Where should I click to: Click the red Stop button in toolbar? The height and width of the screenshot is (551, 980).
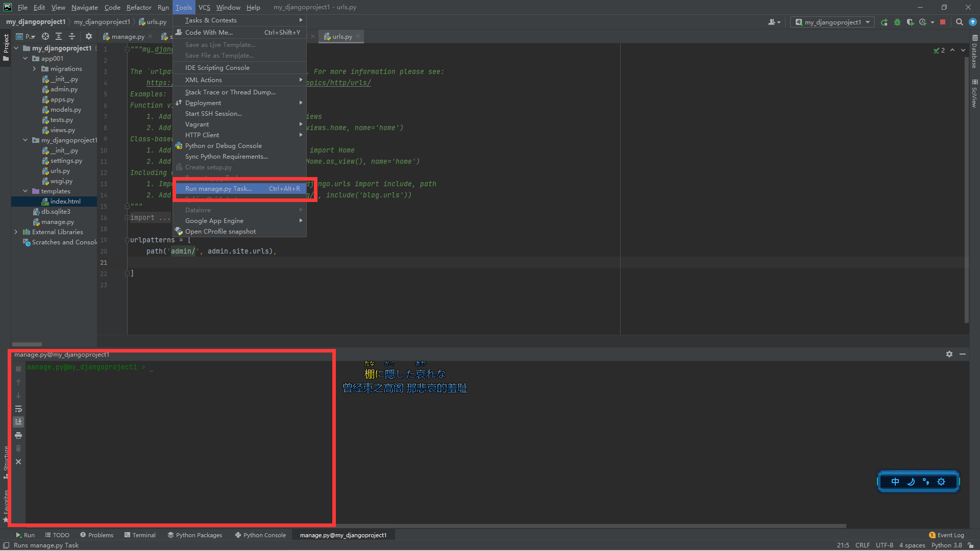tap(943, 22)
